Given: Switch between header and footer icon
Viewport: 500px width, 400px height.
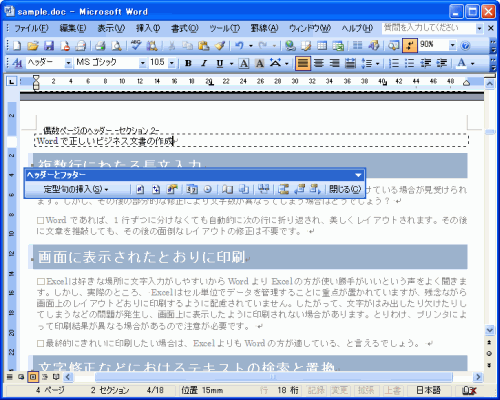Looking at the screenshot, I should (284, 189).
